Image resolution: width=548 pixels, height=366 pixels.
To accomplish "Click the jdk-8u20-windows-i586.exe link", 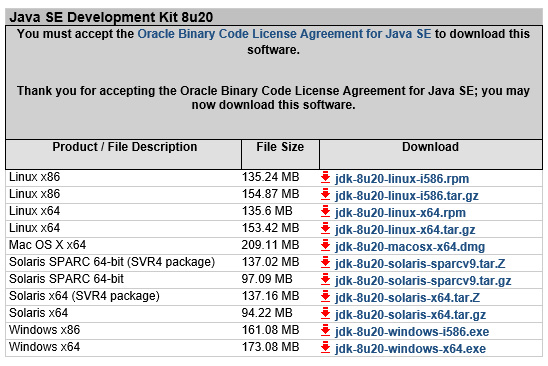I will click(x=412, y=331).
